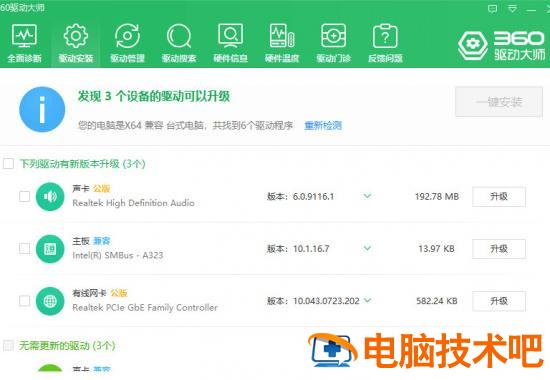Expand version dropdown for 6.0.9116.1
Viewport: 550px width, 380px height.
[x=367, y=196]
